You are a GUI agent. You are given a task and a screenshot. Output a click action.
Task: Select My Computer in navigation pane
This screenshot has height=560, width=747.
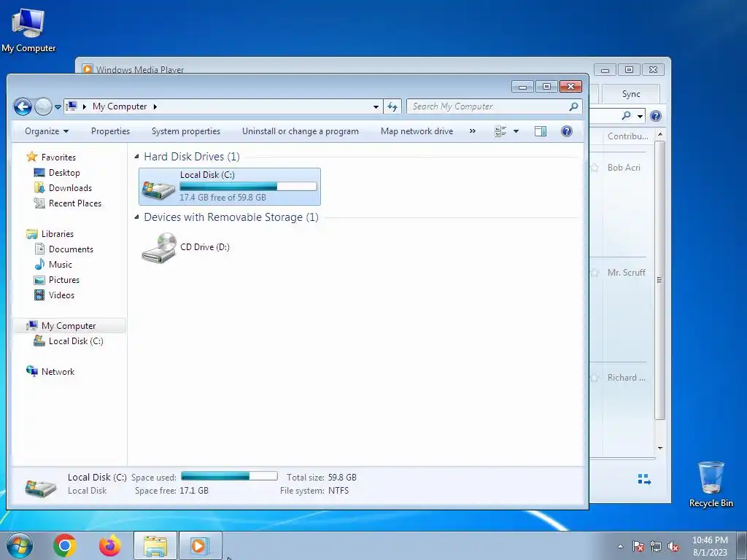69,326
